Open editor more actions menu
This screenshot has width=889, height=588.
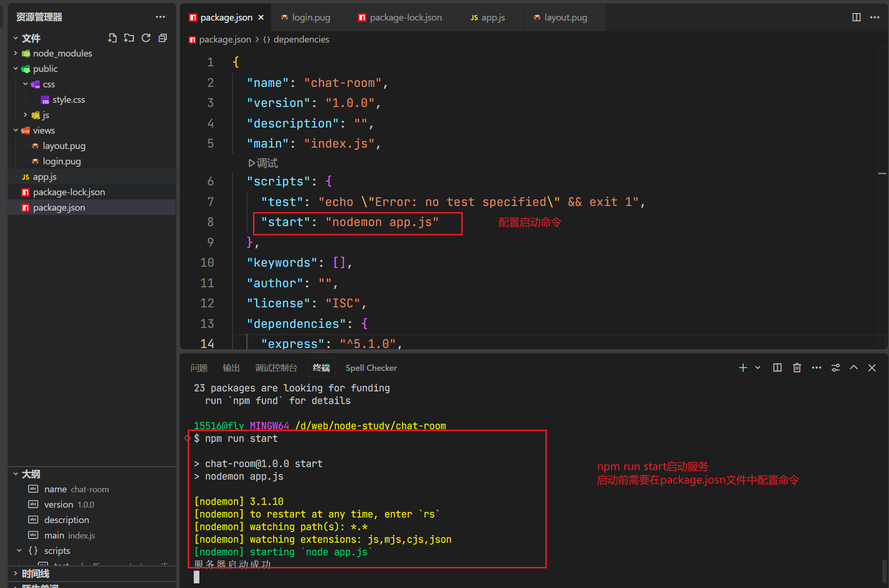[x=875, y=17]
